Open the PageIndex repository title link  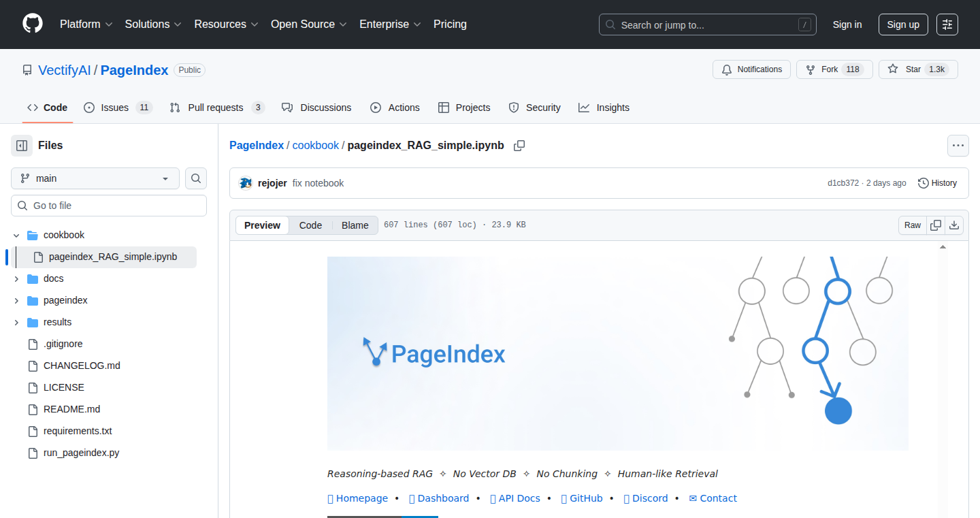tap(134, 70)
